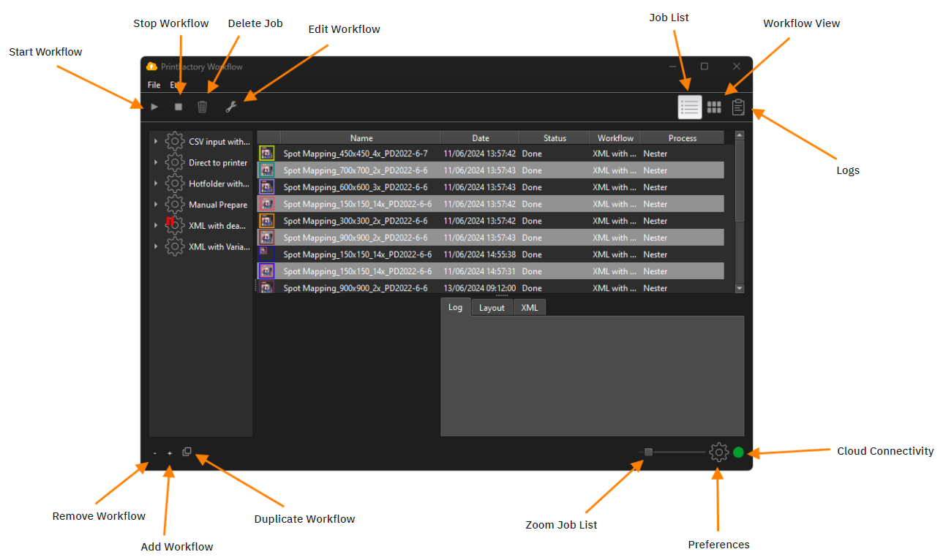Stop the workflow with the square icon
The width and height of the screenshot is (943, 560).
pyautogui.click(x=179, y=107)
